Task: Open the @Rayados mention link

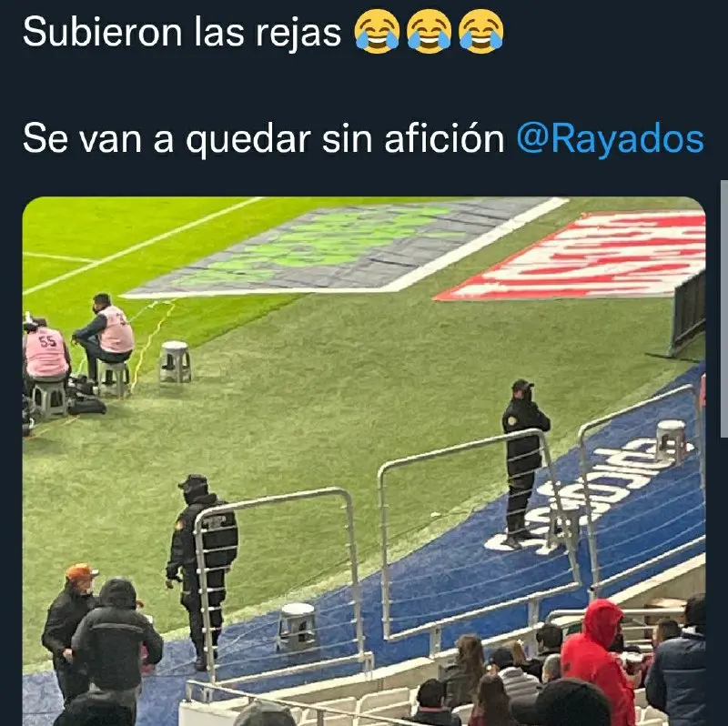Action: tap(610, 139)
